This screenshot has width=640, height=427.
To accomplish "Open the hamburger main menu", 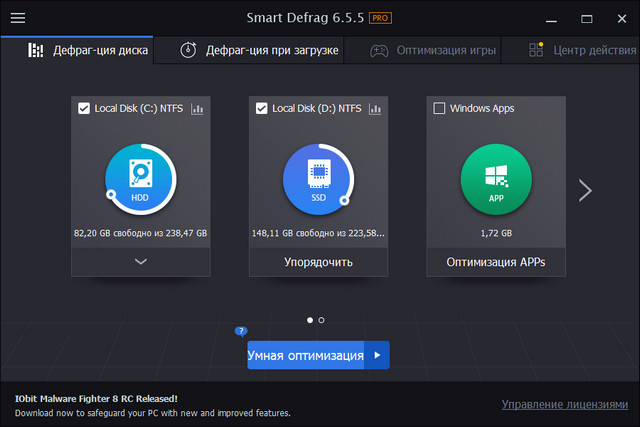I will 17,18.
